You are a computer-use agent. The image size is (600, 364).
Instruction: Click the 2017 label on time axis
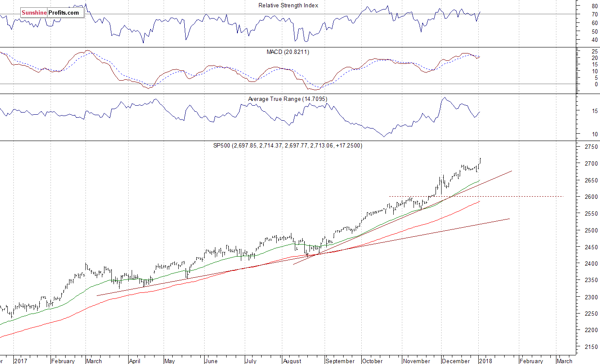pos(20,361)
